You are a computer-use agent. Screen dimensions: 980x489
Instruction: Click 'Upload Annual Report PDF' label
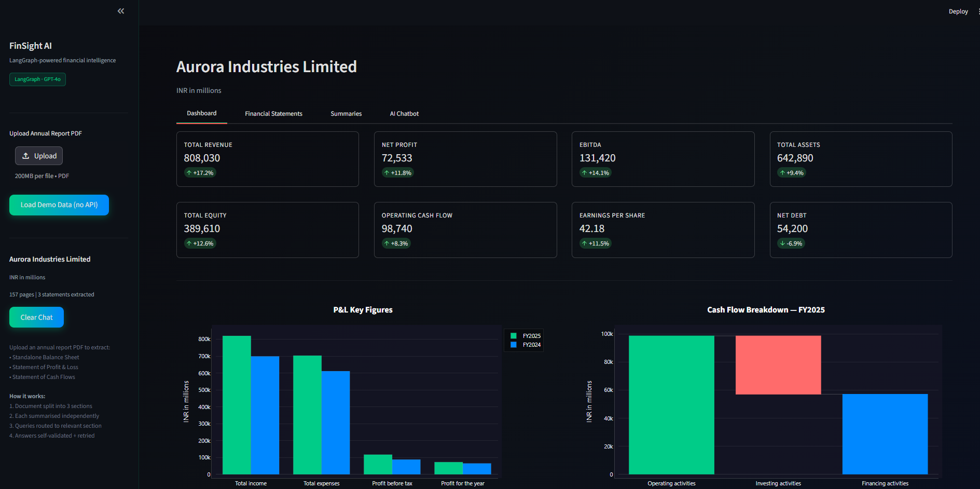coord(46,133)
